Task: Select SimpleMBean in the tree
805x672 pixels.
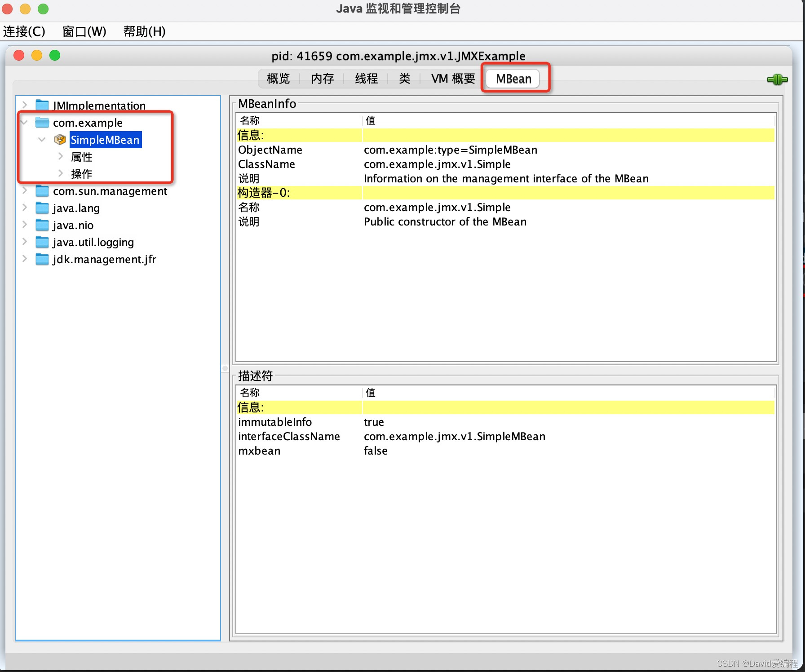Action: click(105, 140)
